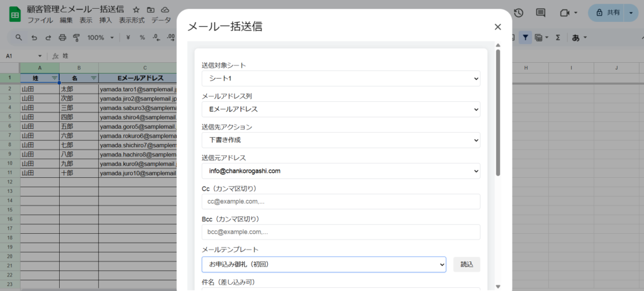
Task: Toggle the filter funnel icon
Action: tap(525, 38)
